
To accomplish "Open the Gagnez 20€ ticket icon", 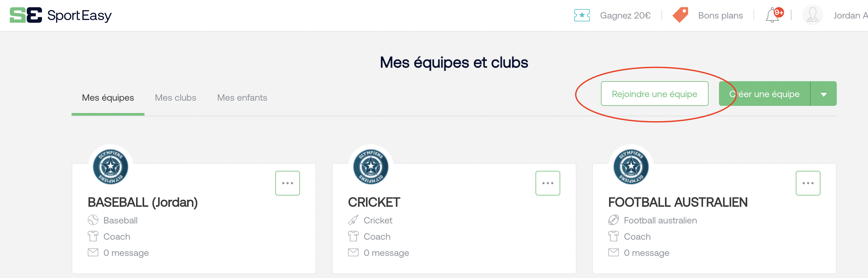I will coord(582,16).
